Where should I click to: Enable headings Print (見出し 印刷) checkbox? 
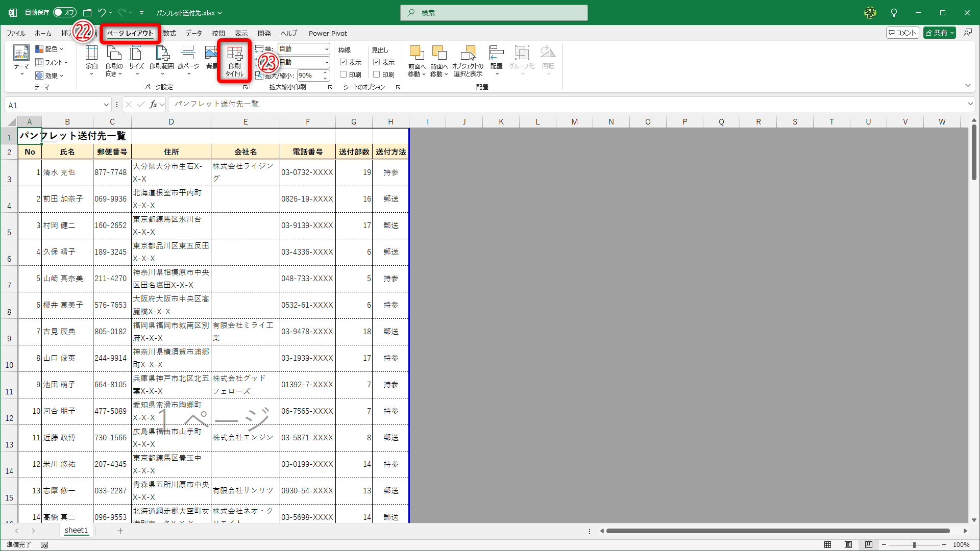[x=377, y=74]
